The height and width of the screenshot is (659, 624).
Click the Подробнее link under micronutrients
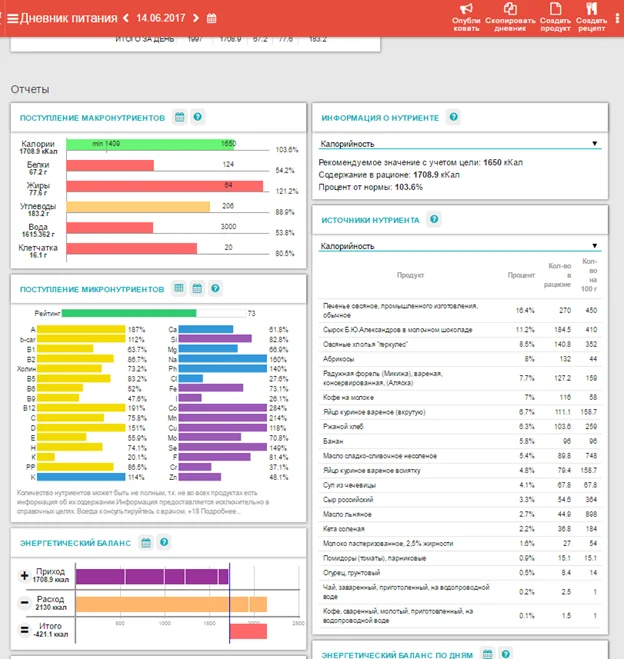pyautogui.click(x=222, y=511)
